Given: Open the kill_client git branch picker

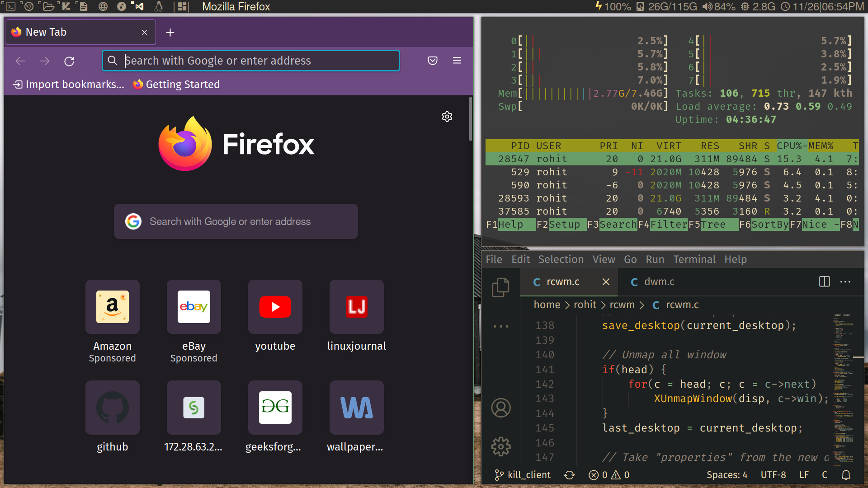Looking at the screenshot, I should click(523, 475).
